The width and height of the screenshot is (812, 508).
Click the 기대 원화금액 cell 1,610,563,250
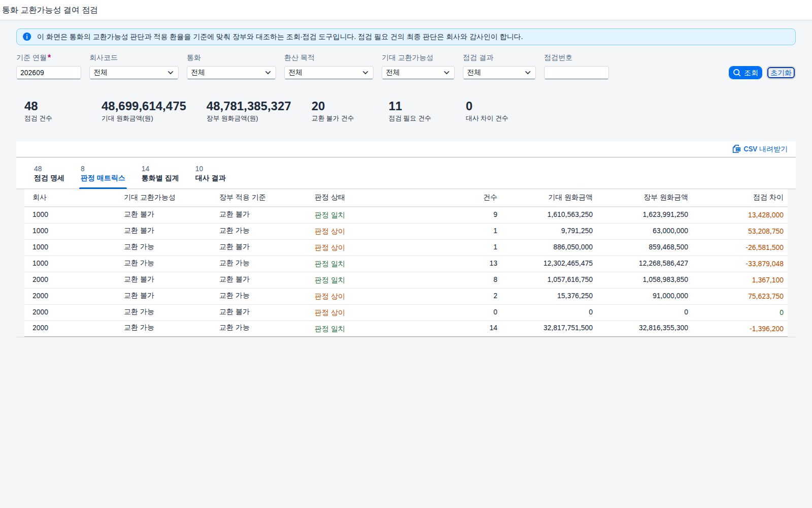[570, 215]
